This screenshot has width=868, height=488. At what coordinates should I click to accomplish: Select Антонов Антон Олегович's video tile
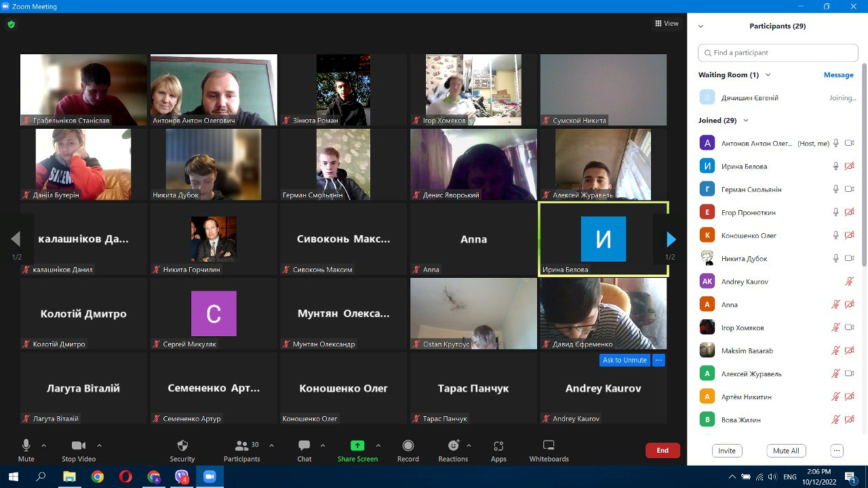point(214,90)
